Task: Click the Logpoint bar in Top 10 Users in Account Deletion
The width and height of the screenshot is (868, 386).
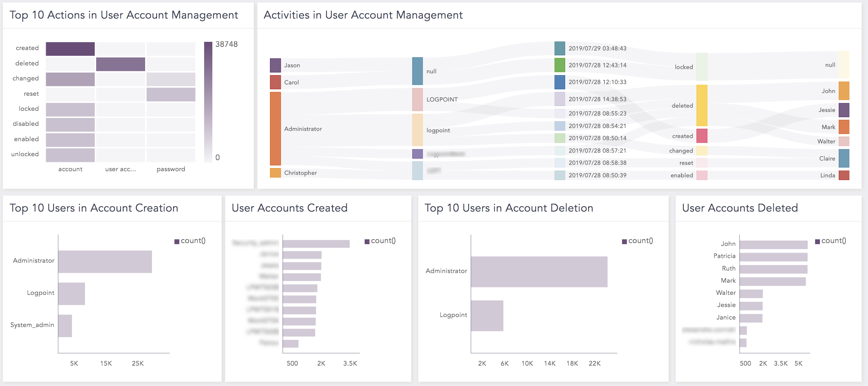Action: pos(488,315)
